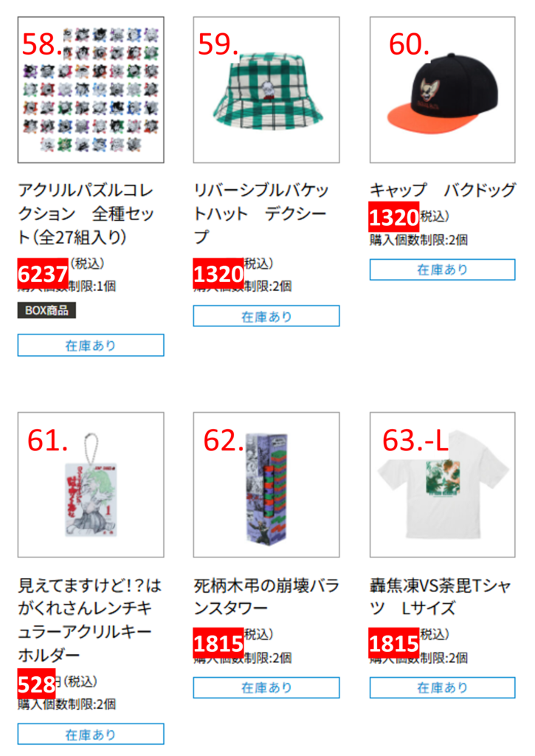This screenshot has width=535, height=756.
Task: Open the black and orange cap image
Action: [x=443, y=89]
